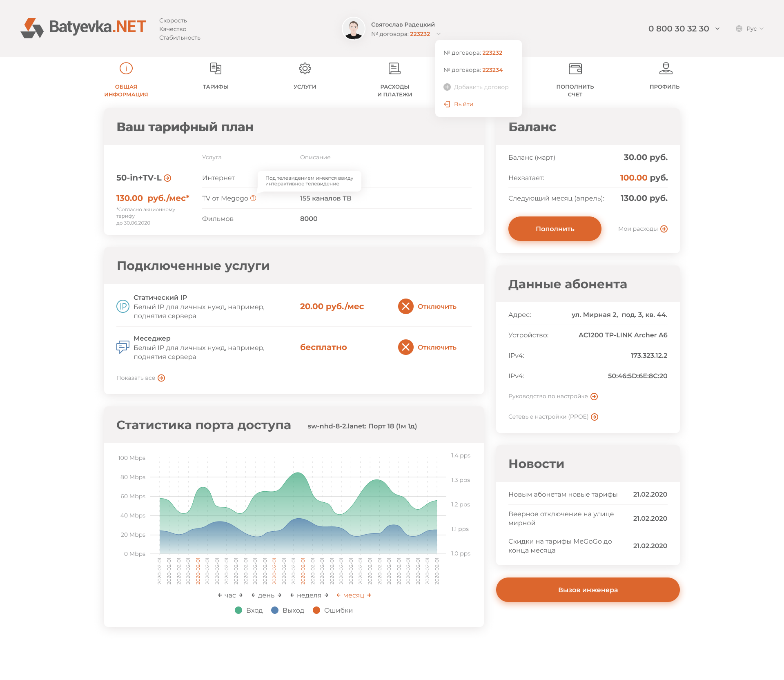Click the user avatar photo

(x=353, y=29)
